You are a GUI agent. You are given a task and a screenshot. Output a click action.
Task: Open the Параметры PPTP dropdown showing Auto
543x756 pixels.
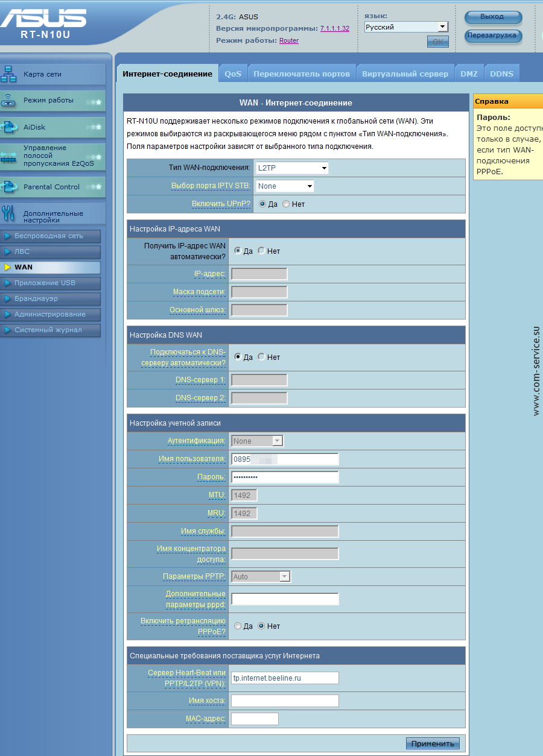pos(261,577)
